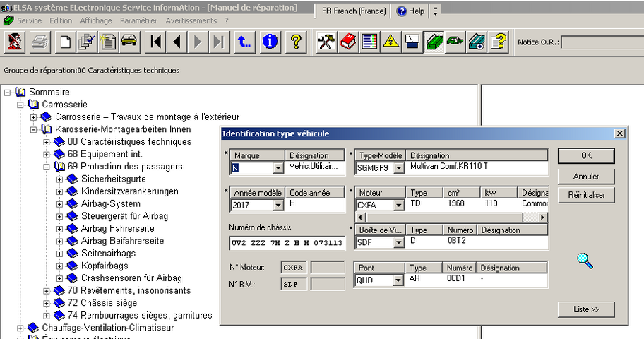Select Steuergerät für Airbag tree item
The width and height of the screenshot is (644, 339).
click(124, 216)
